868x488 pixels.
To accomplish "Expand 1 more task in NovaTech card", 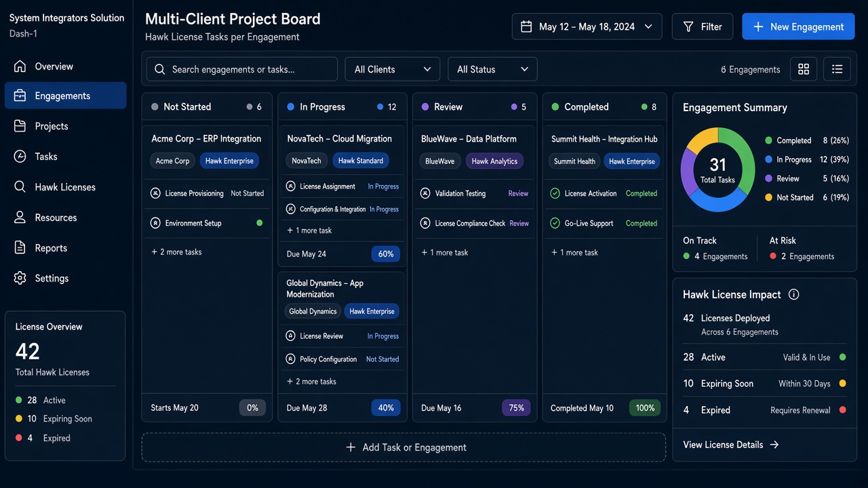I will click(x=309, y=230).
